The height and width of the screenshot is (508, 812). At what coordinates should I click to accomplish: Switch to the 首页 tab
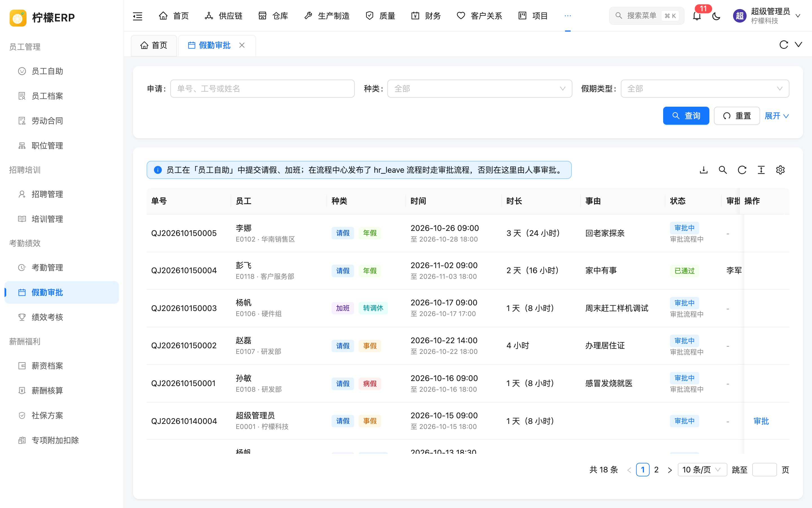click(154, 45)
